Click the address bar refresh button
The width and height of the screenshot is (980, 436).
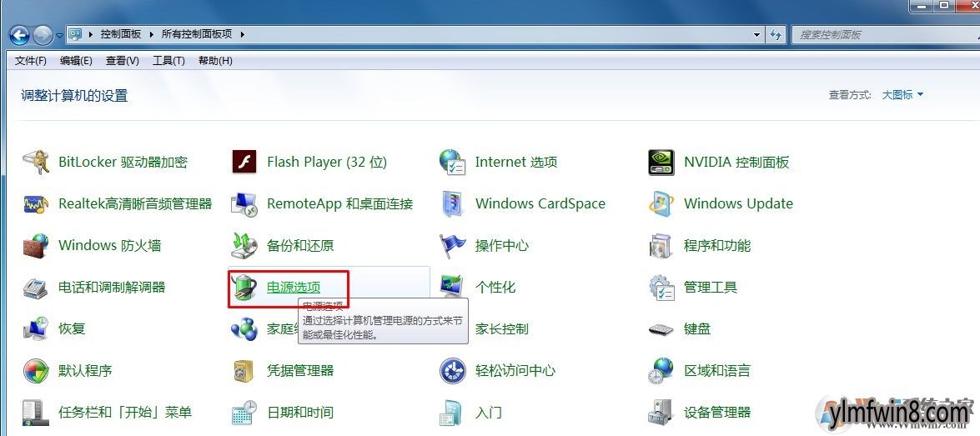coord(776,35)
